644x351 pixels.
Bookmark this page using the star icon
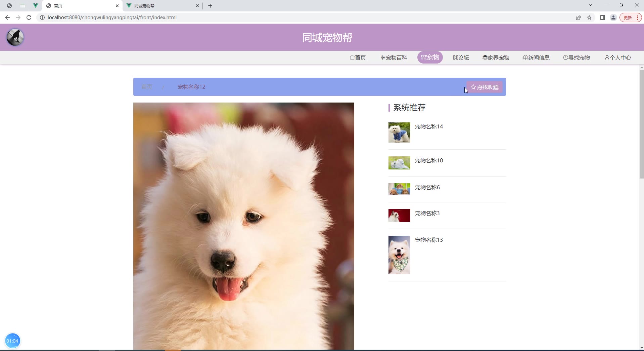click(589, 17)
